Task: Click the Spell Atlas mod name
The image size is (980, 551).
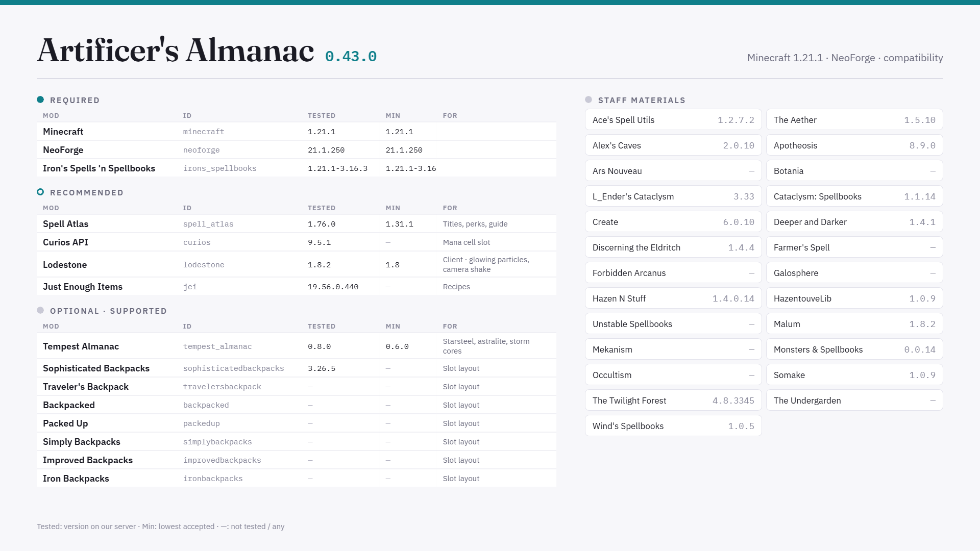Action: tap(66, 224)
